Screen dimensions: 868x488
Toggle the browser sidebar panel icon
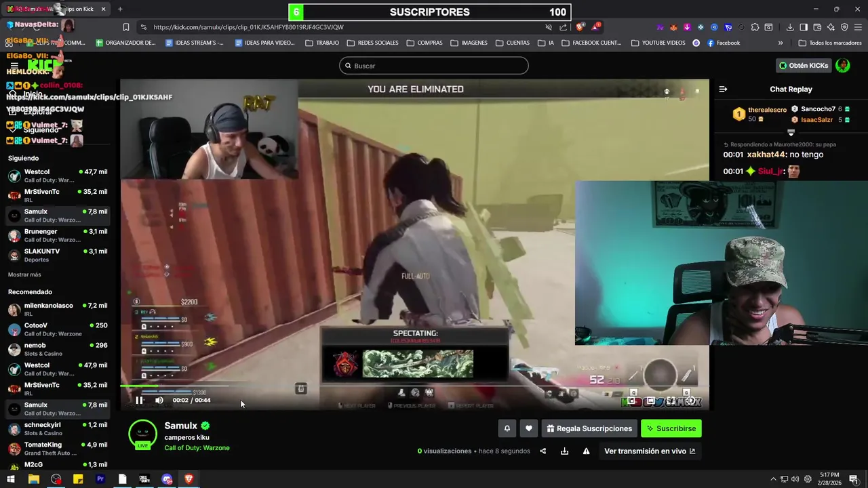click(804, 27)
